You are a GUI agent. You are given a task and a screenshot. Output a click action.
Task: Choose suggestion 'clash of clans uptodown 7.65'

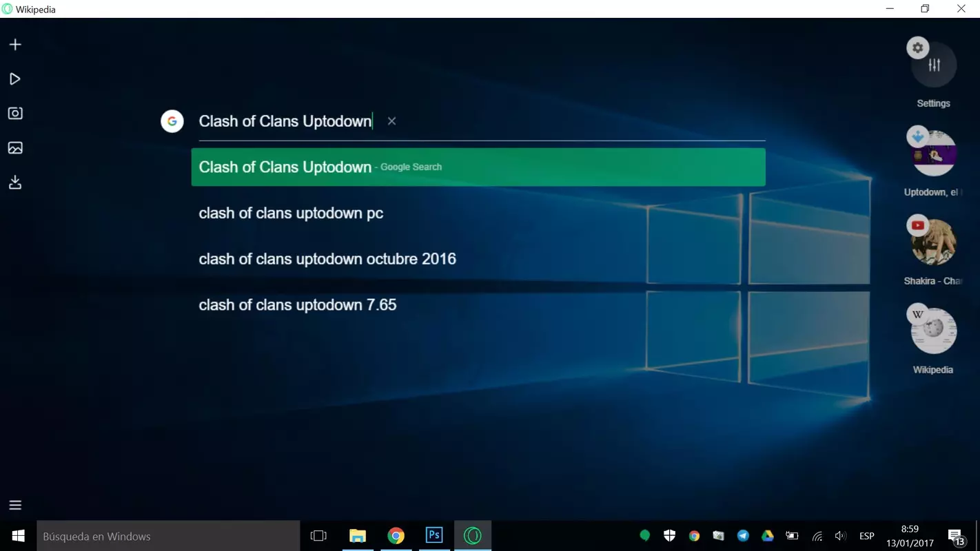[298, 305]
